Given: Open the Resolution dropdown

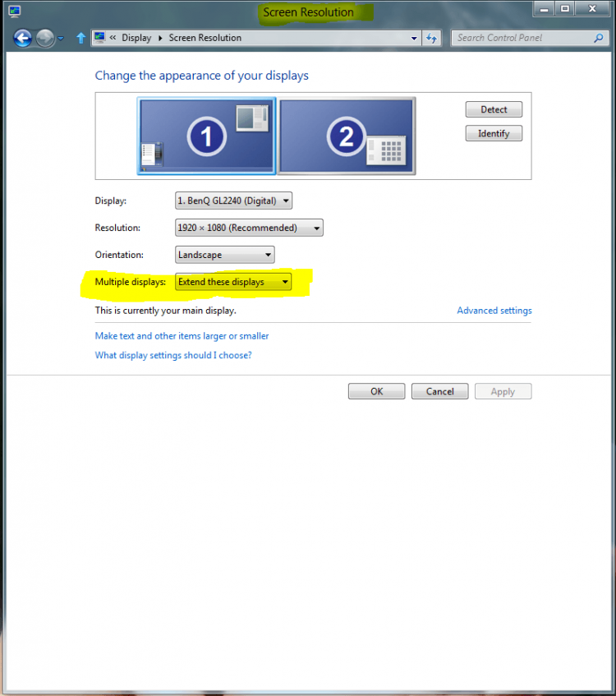Looking at the screenshot, I should tap(249, 228).
